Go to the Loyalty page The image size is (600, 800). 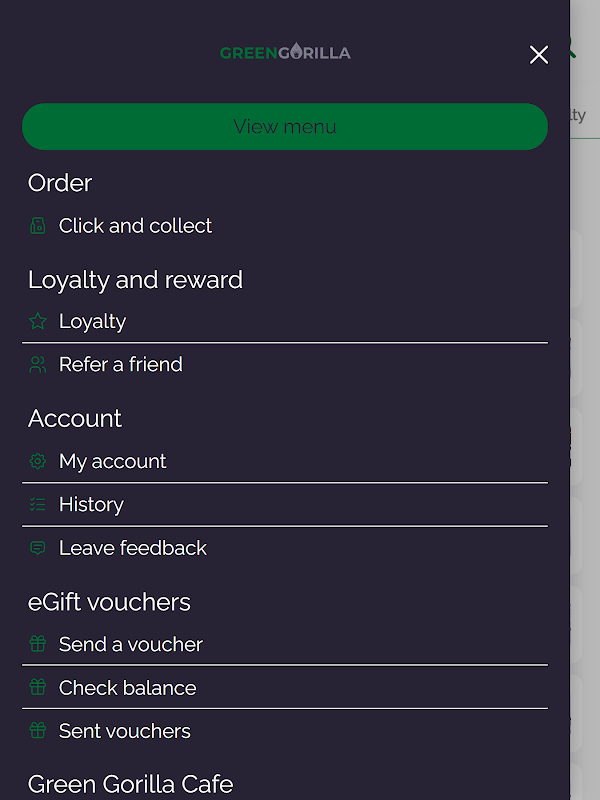(92, 322)
